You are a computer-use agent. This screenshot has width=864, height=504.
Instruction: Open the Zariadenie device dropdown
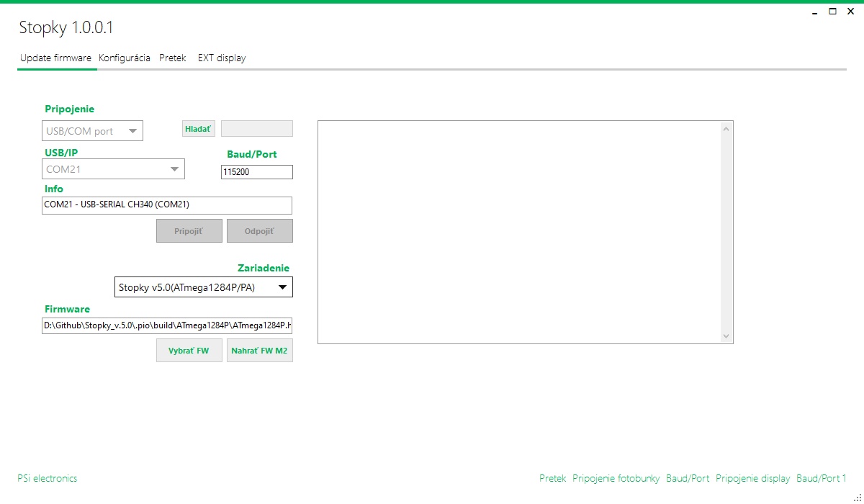(x=204, y=287)
